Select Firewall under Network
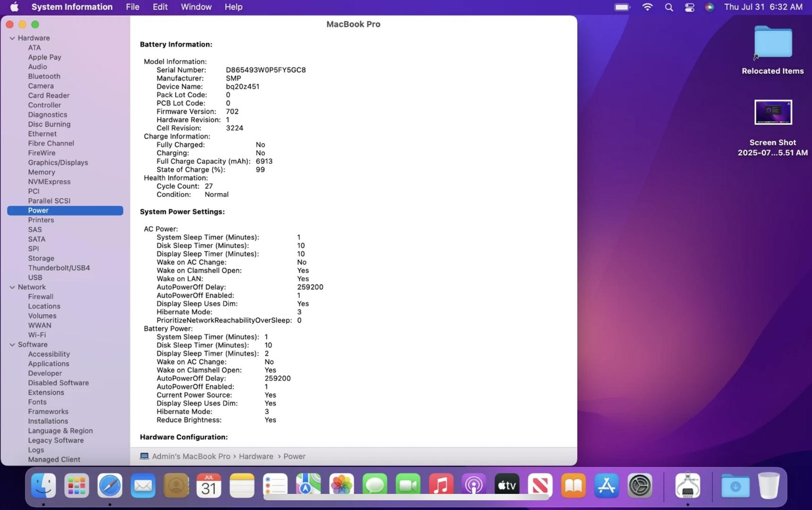The width and height of the screenshot is (812, 510). (x=41, y=297)
